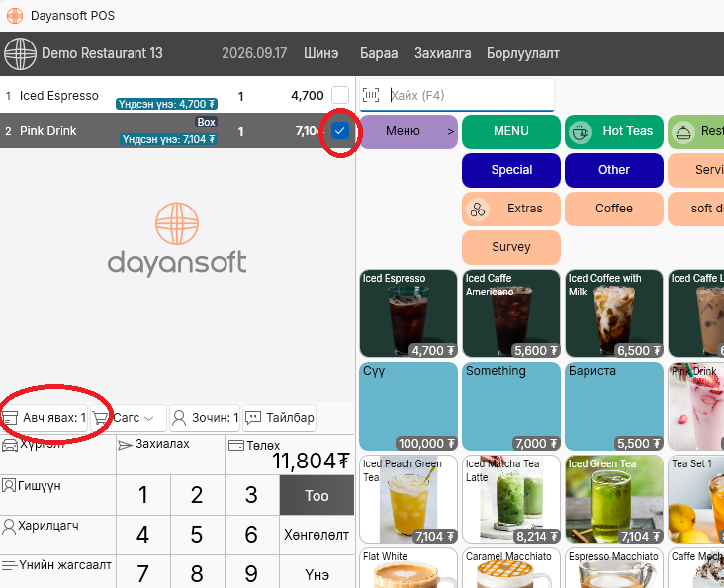Select the Pink Drink order line name

tap(48, 131)
